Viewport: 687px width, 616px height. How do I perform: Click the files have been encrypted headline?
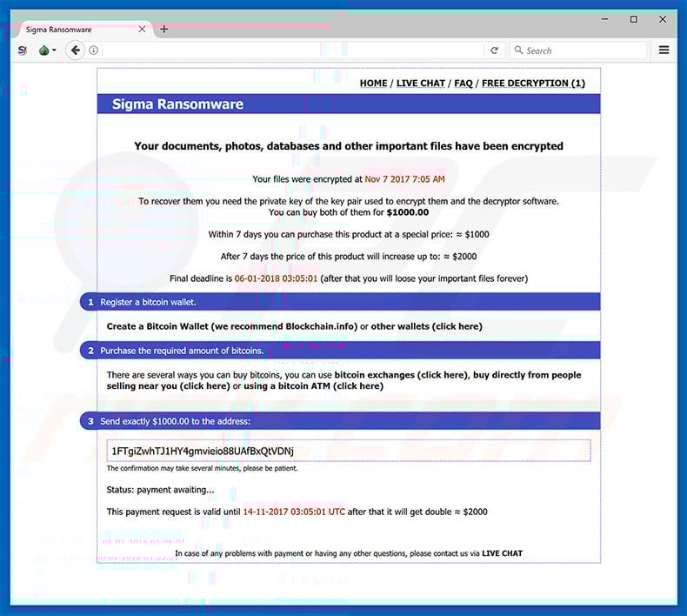(x=349, y=146)
